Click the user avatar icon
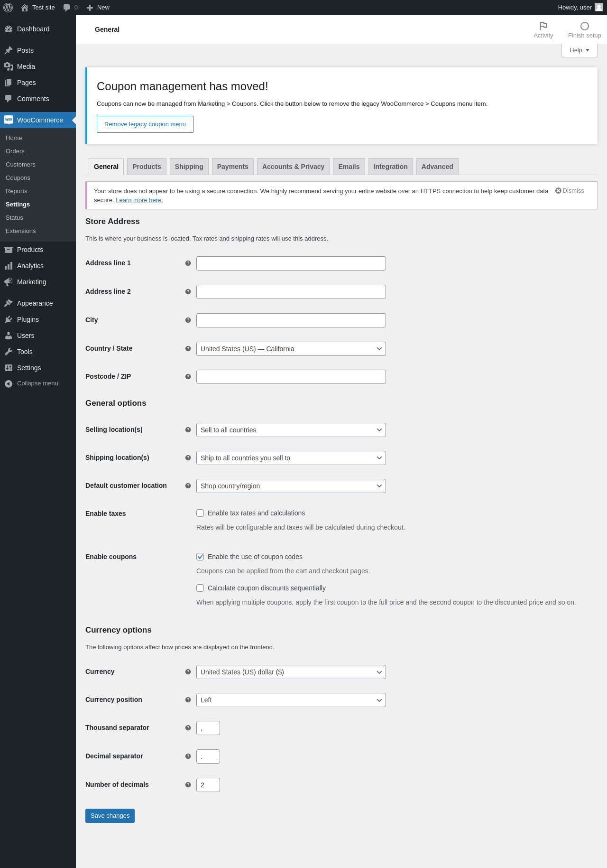 599,7
